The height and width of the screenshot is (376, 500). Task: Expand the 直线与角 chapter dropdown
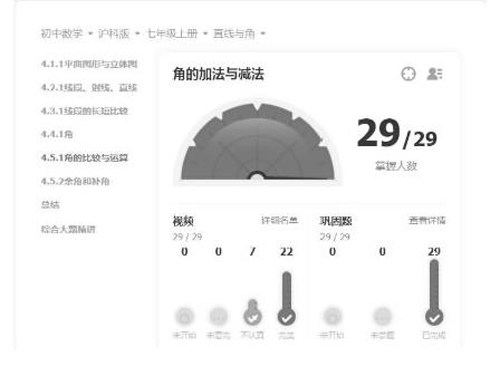tap(239, 34)
